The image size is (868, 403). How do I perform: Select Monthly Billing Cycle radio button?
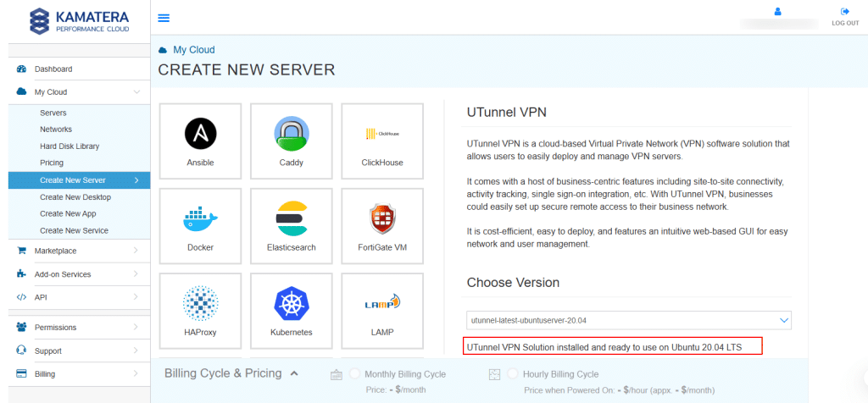[355, 374]
